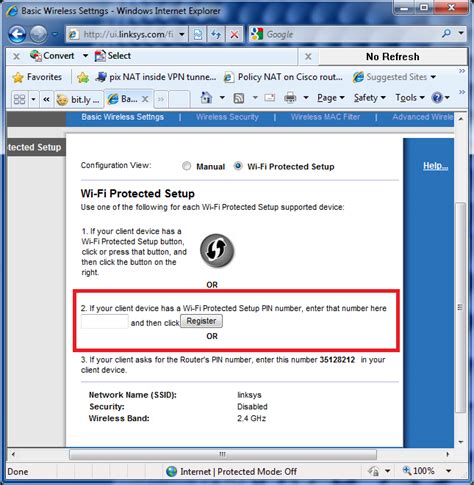The image size is (474, 485).
Task: Click the vertical scrollbar down arrow
Action: (x=461, y=442)
